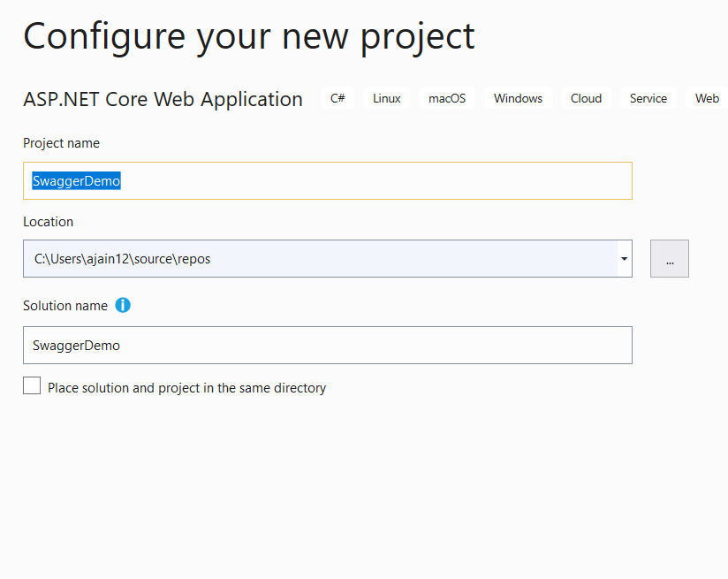Click the Service project tag
Viewport: 728px width, 579px height.
click(648, 98)
